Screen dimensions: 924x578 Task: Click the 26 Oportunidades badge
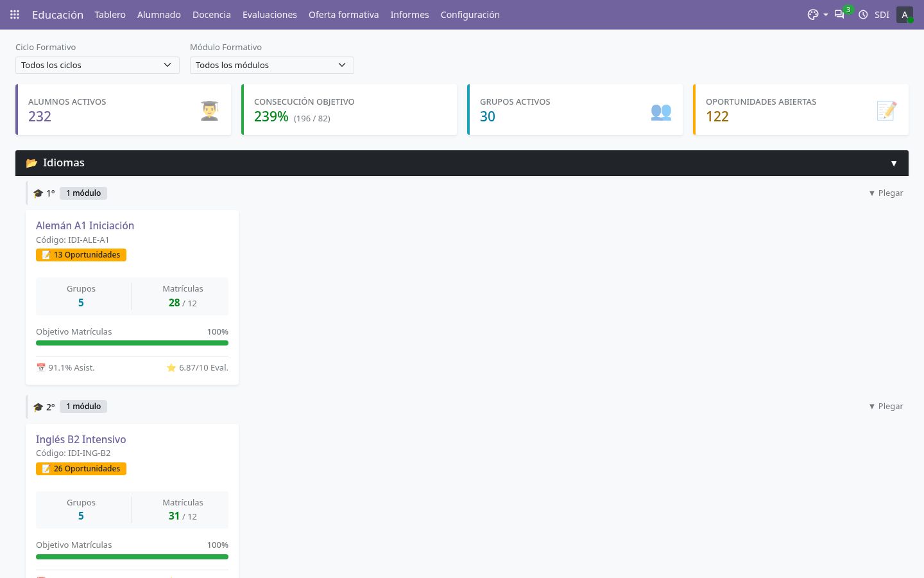coord(81,469)
